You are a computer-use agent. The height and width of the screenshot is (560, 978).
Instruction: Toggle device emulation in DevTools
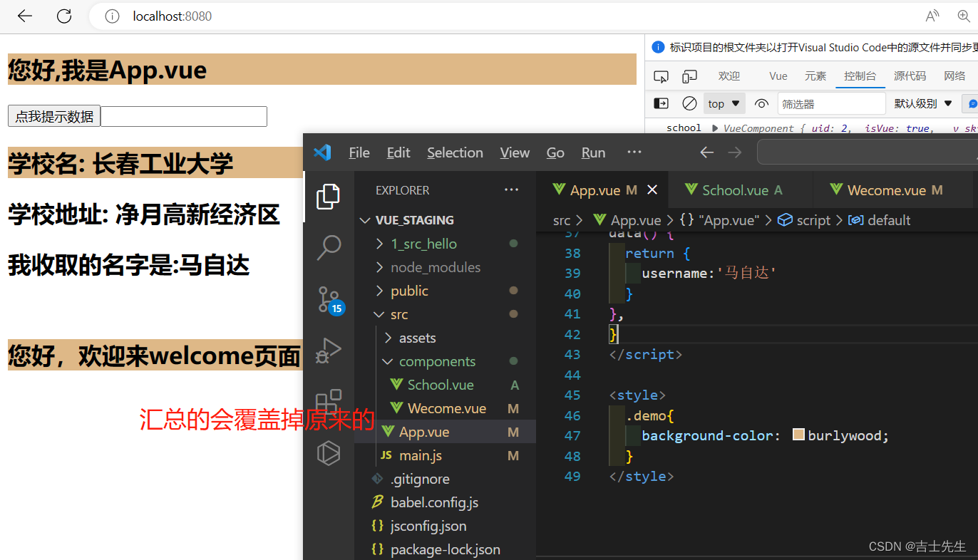tap(689, 76)
